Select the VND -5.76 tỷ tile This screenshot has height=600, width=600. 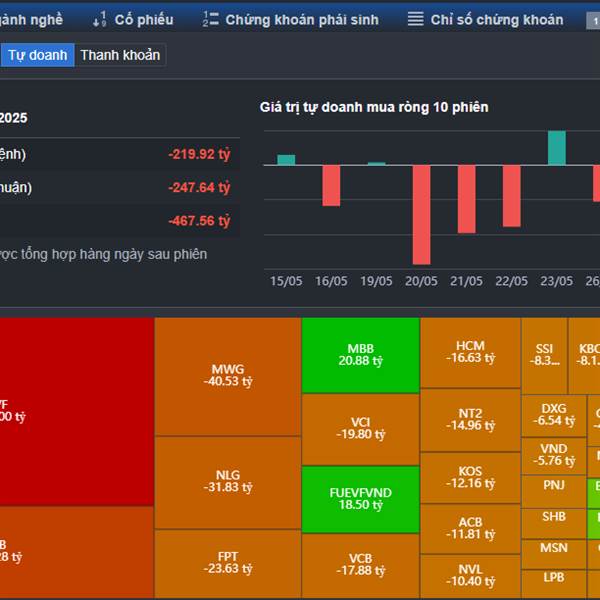pyautogui.click(x=554, y=456)
